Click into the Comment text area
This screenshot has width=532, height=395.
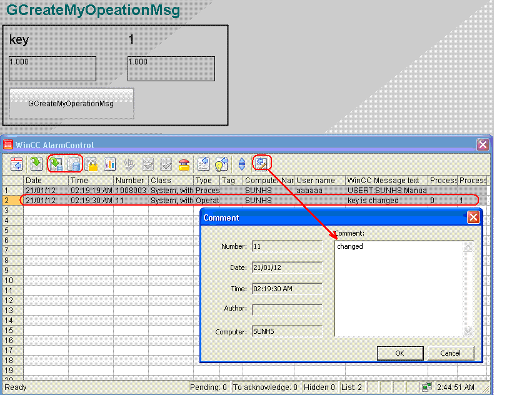(399, 289)
